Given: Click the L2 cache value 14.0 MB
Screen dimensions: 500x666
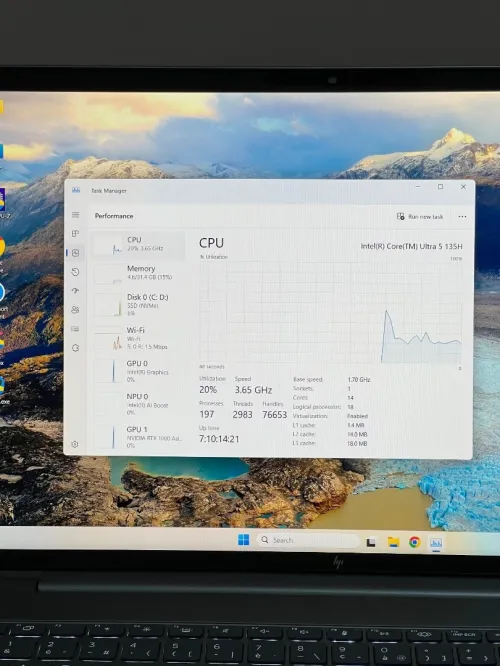Looking at the screenshot, I should tap(357, 434).
